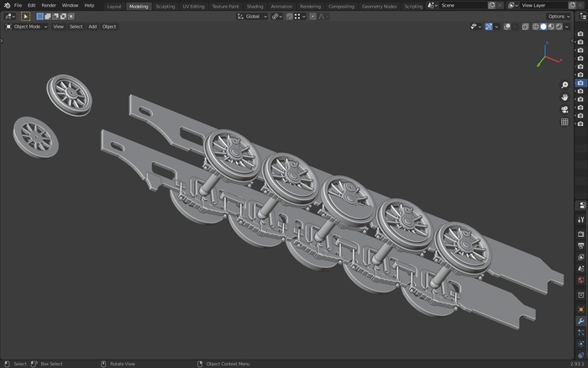The height and width of the screenshot is (368, 588).
Task: Enable proportional editing toggle
Action: 313,16
